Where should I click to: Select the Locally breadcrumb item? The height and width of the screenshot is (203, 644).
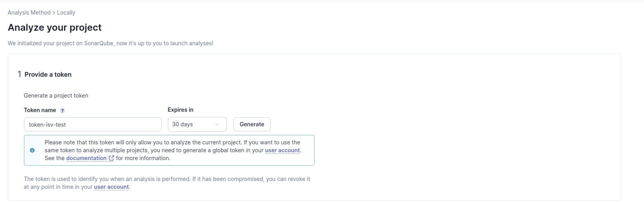[66, 13]
